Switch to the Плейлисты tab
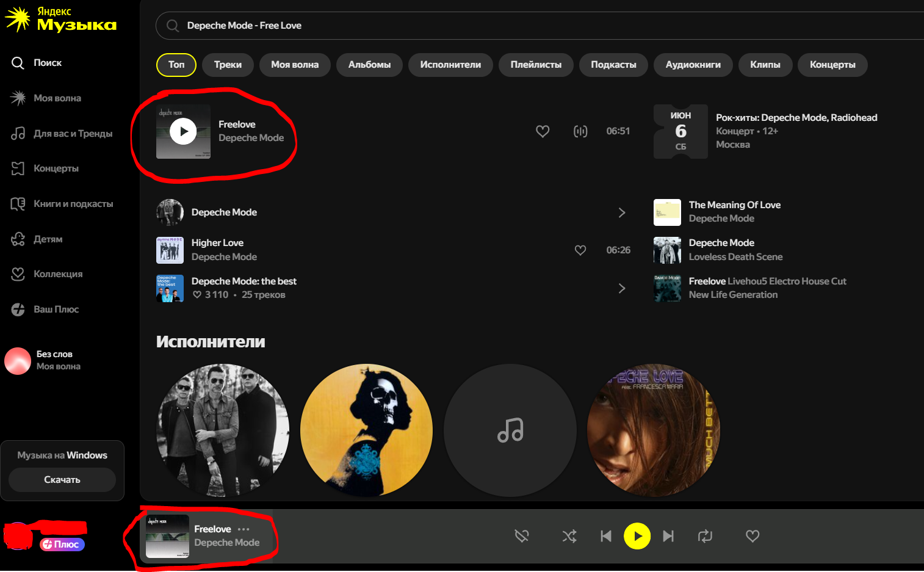Screen dimensions: 924x572 (x=536, y=65)
